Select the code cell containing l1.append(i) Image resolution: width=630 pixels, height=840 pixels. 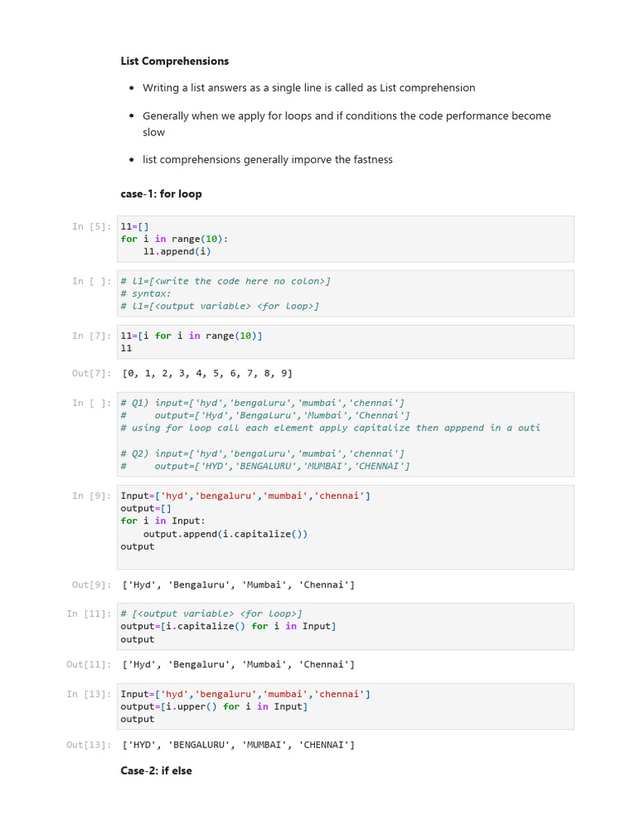pyautogui.click(x=345, y=239)
